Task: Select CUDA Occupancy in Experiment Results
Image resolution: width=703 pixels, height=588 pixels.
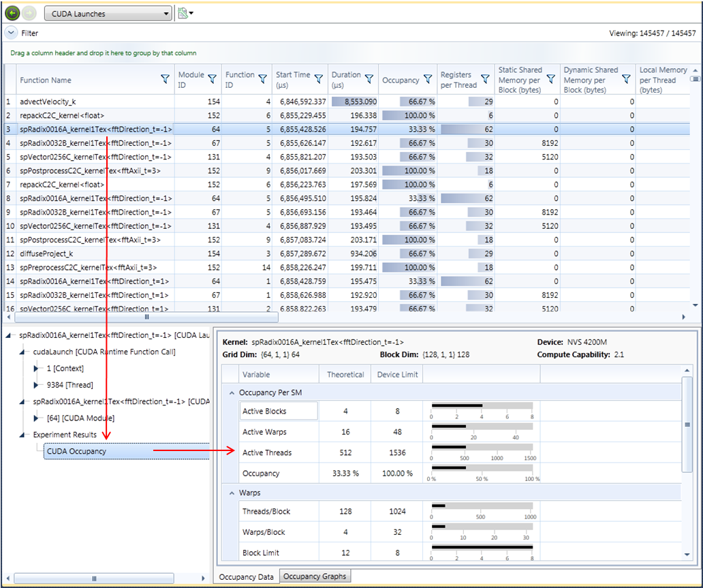Action: 76,451
